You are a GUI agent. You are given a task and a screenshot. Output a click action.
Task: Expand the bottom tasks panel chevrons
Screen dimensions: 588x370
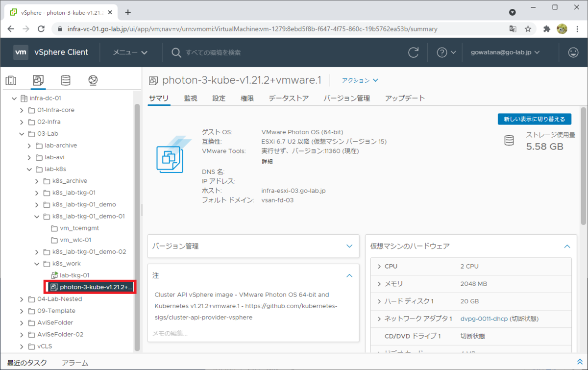(x=580, y=361)
